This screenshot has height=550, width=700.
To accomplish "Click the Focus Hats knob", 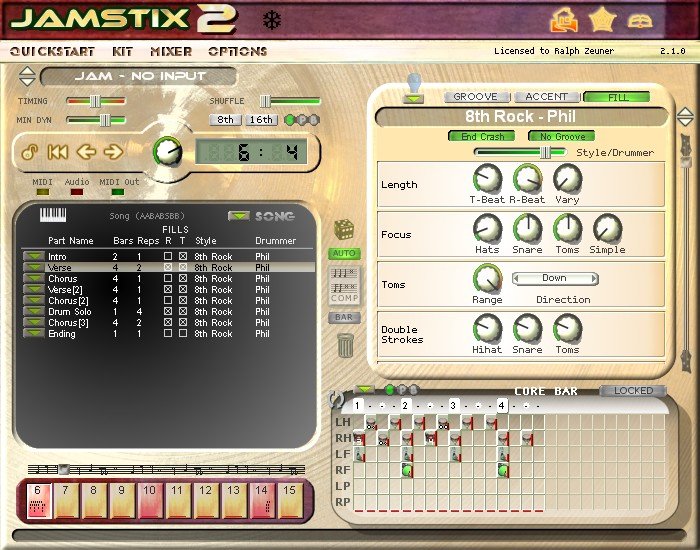I will point(487,229).
